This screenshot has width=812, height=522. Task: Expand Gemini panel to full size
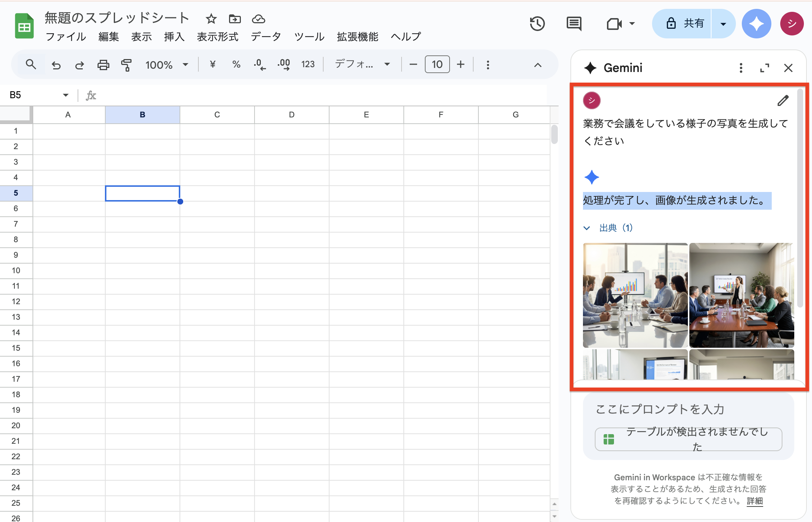point(764,68)
